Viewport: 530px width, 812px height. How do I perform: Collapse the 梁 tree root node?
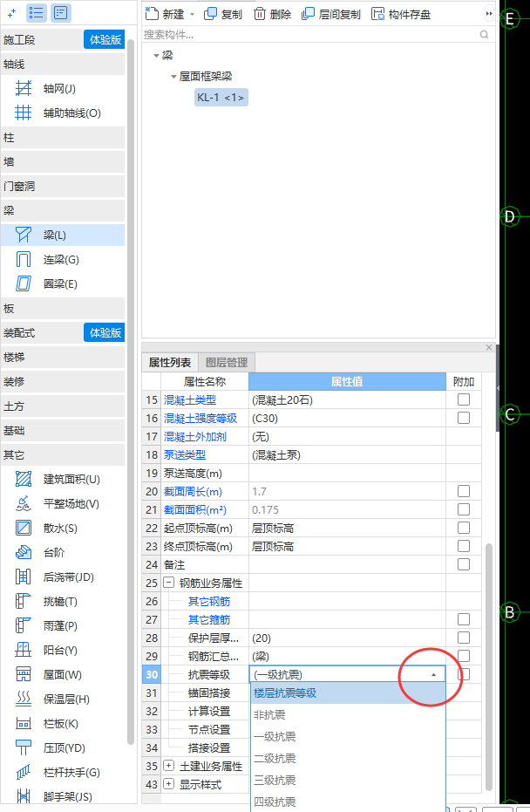coord(156,56)
